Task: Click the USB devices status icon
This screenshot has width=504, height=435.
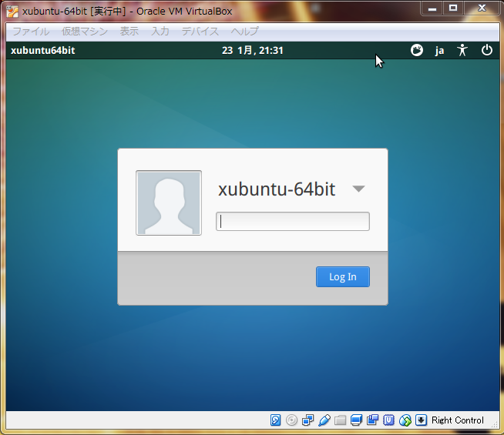Action: click(x=324, y=420)
